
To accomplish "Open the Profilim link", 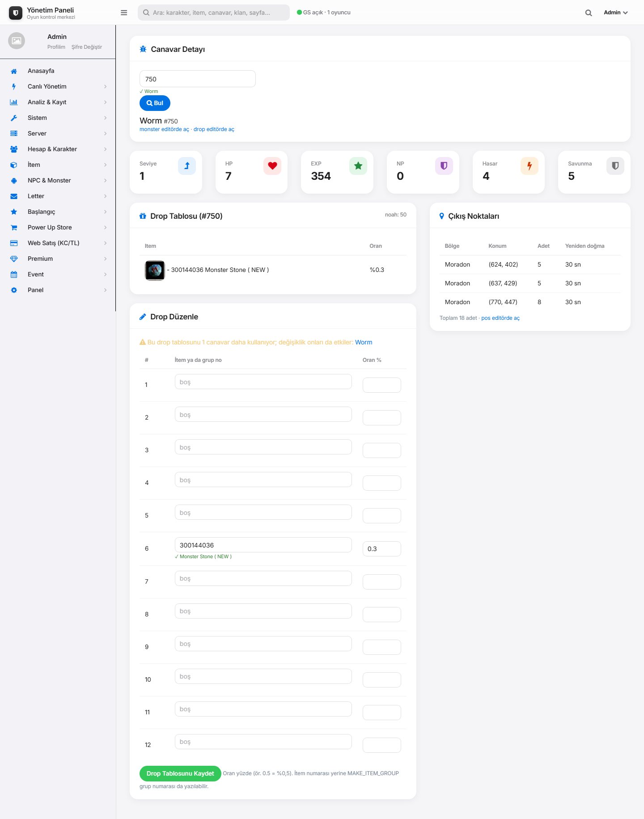I will 56,47.
